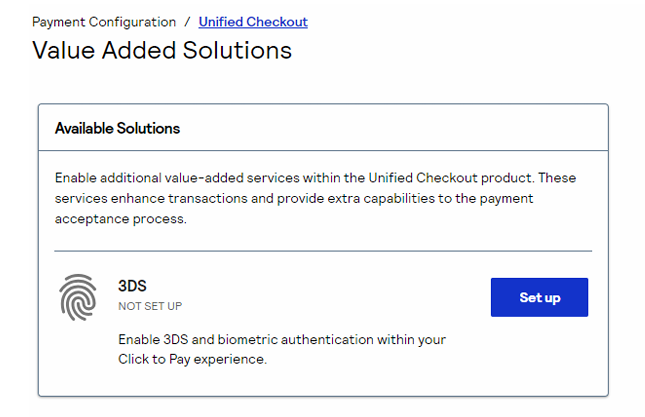Select the Value Added Solutions page heading

tap(162, 49)
